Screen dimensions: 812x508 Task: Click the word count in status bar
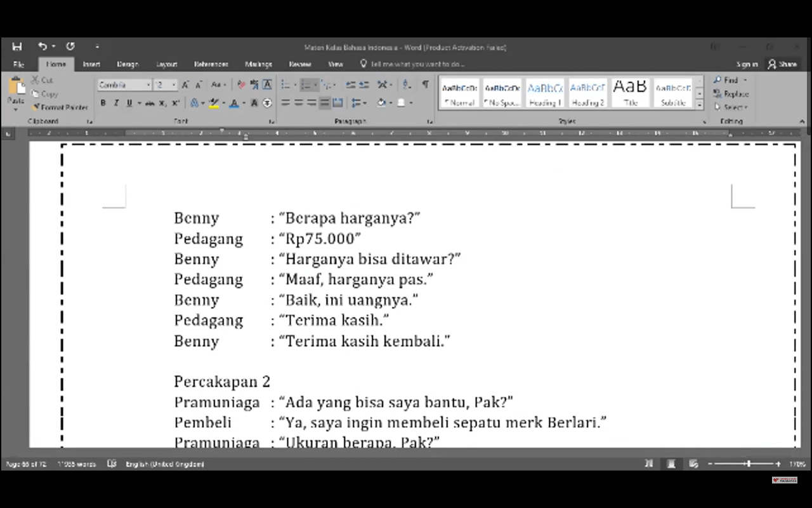tap(76, 464)
